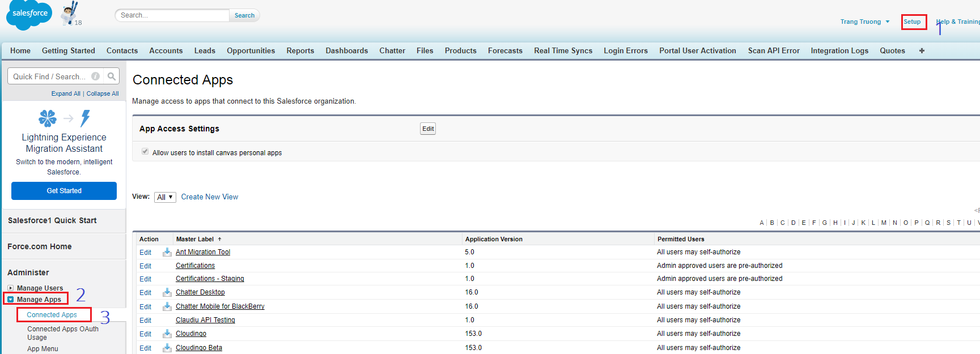Screen dimensions: 980x354
Task: Click the Salesforce cloud logo
Action: coord(29,15)
